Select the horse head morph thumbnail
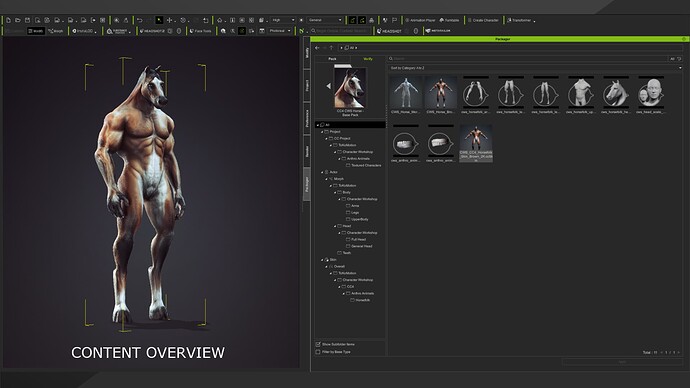Screen dimensions: 690x388 pos(616,95)
